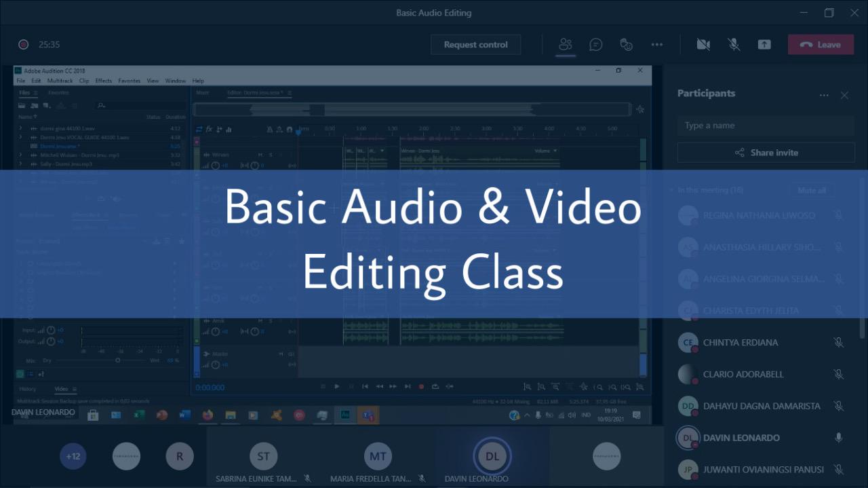Switch to the History tab
Viewport: 868px width, 488px height.
tap(28, 389)
